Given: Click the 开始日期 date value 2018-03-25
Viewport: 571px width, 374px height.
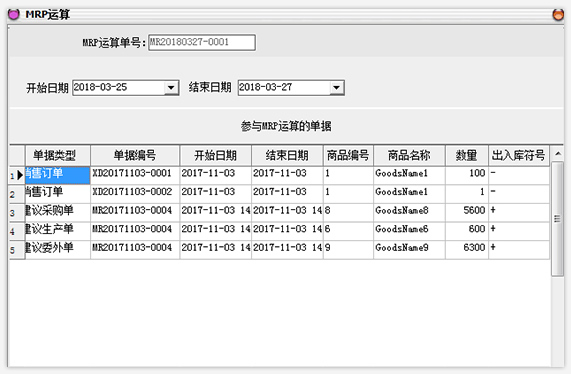Looking at the screenshot, I should coord(100,87).
